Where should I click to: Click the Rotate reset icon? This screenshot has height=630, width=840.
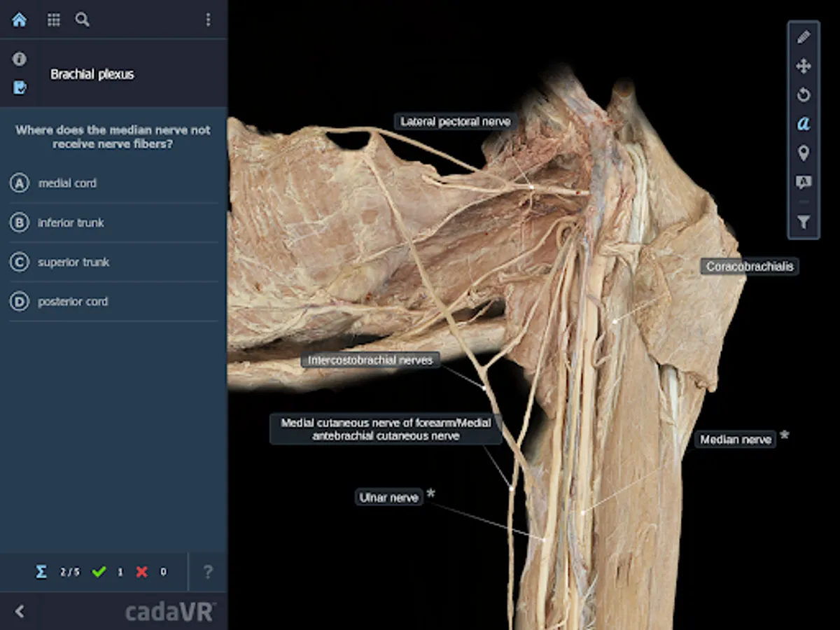803,94
